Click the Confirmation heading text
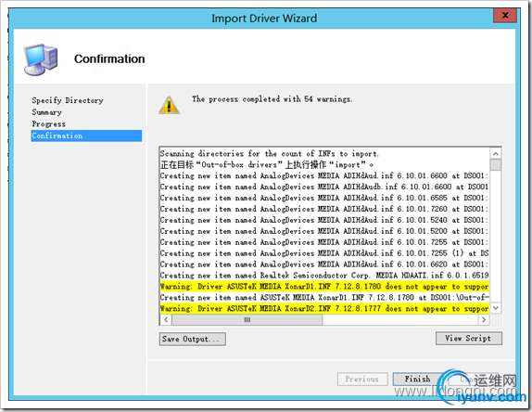 [109, 58]
